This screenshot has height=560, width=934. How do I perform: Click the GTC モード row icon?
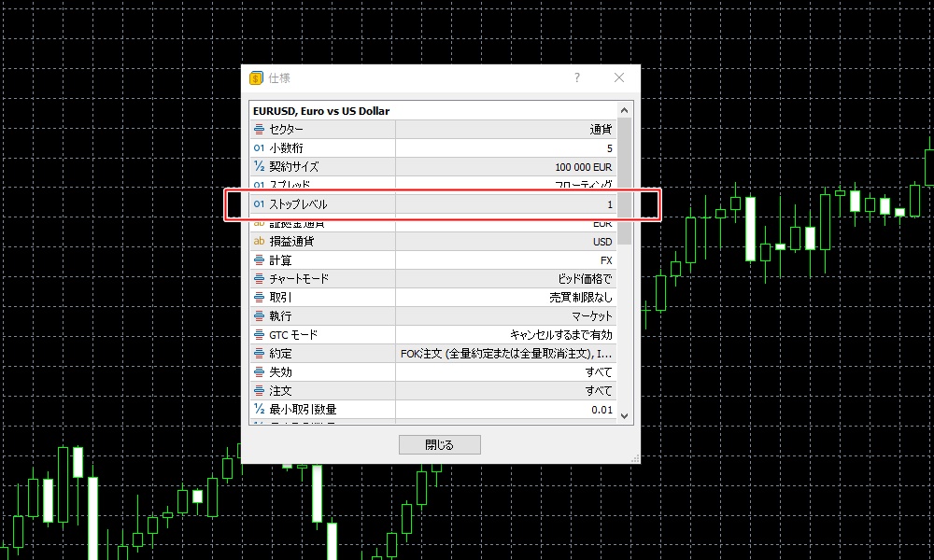click(x=260, y=335)
